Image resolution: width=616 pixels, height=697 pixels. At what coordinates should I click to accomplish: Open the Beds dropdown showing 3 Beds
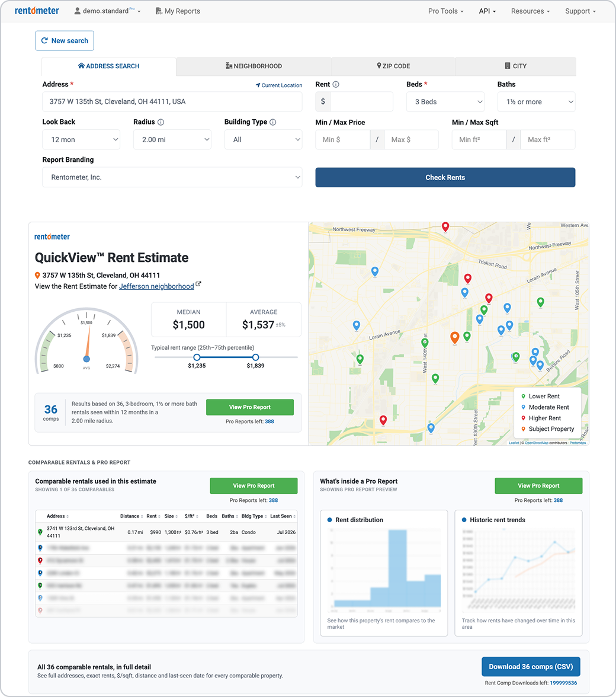(445, 102)
